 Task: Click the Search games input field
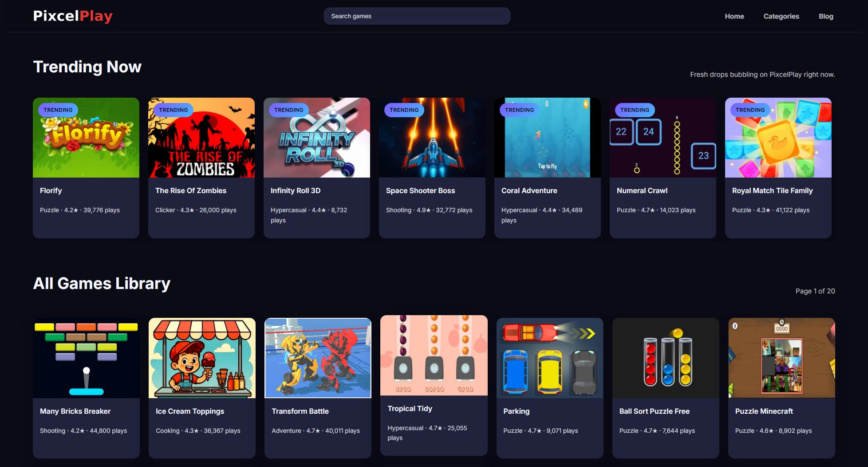(x=417, y=16)
